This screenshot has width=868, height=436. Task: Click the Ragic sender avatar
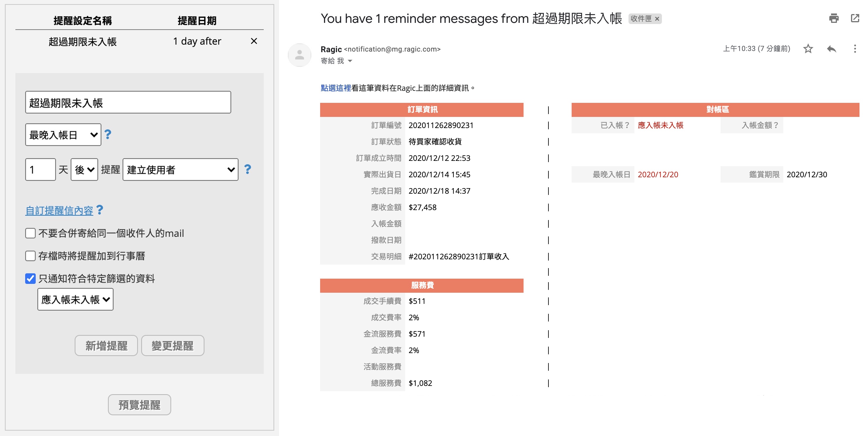pyautogui.click(x=299, y=54)
